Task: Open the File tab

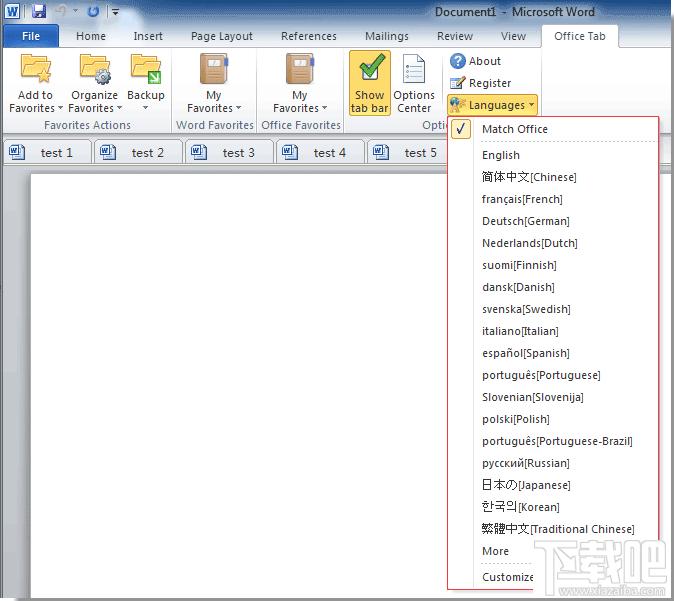Action: point(31,36)
